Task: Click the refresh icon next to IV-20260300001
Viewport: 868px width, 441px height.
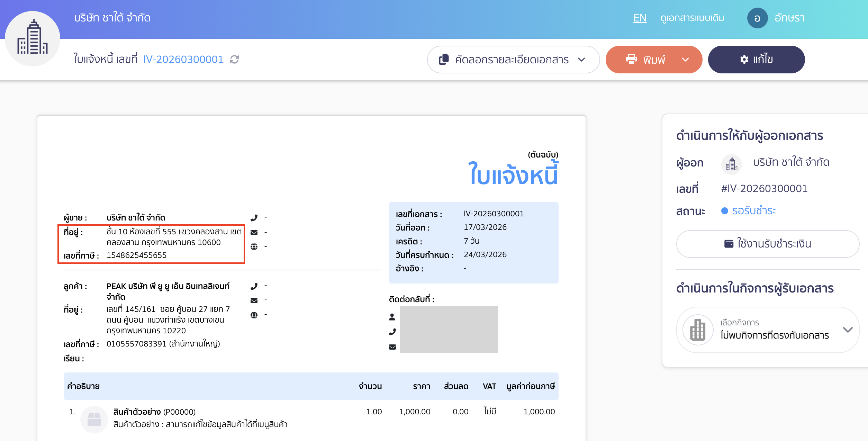Action: pos(235,59)
